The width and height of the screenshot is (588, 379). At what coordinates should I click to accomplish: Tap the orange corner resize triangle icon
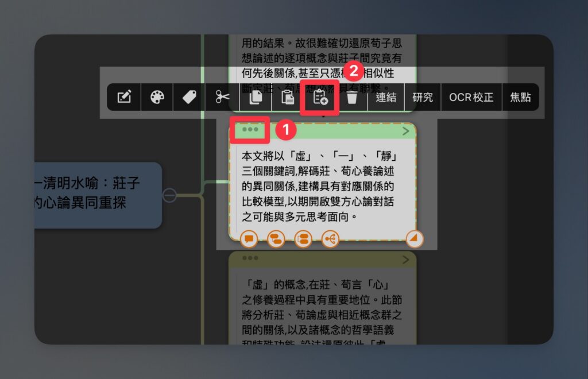tap(415, 239)
